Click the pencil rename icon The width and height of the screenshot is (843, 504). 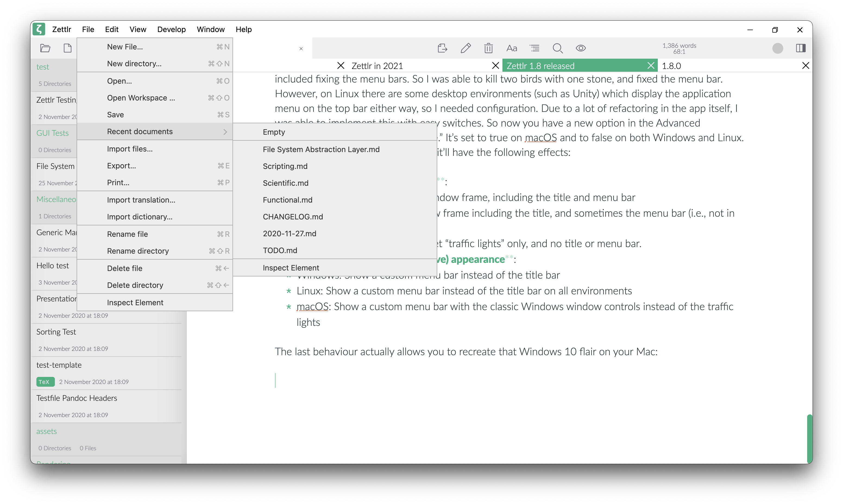(466, 48)
